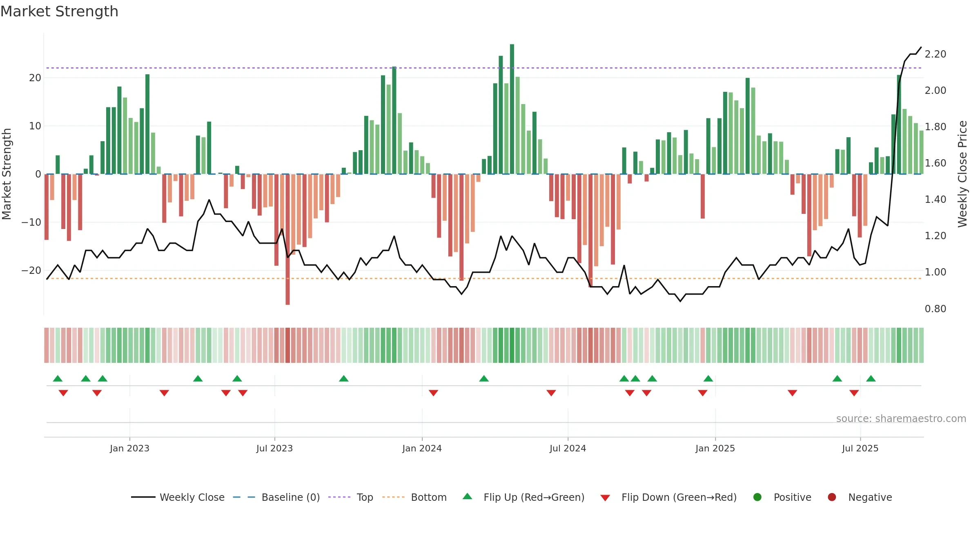
Task: Click the 0.80 price axis tick label
Action: pyautogui.click(x=935, y=309)
